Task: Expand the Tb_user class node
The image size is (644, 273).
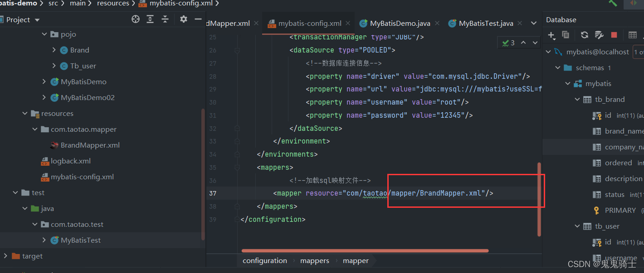Action: 54,66
